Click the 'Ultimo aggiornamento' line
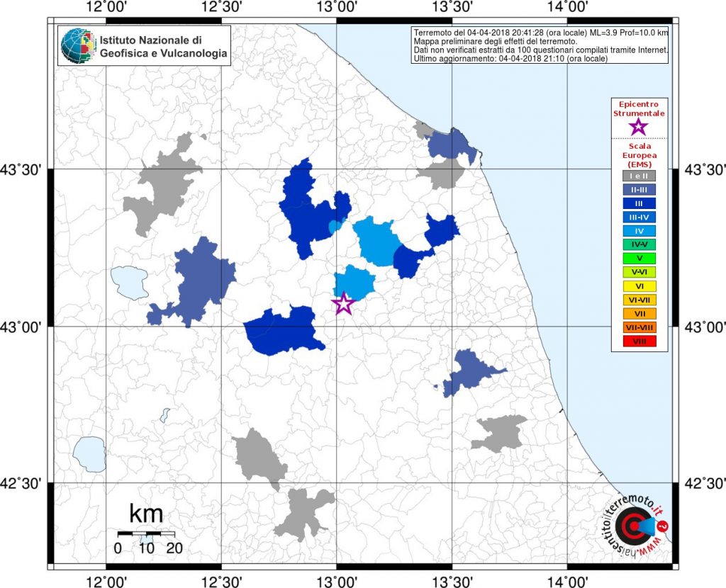The height and width of the screenshot is (588, 726). 510,59
